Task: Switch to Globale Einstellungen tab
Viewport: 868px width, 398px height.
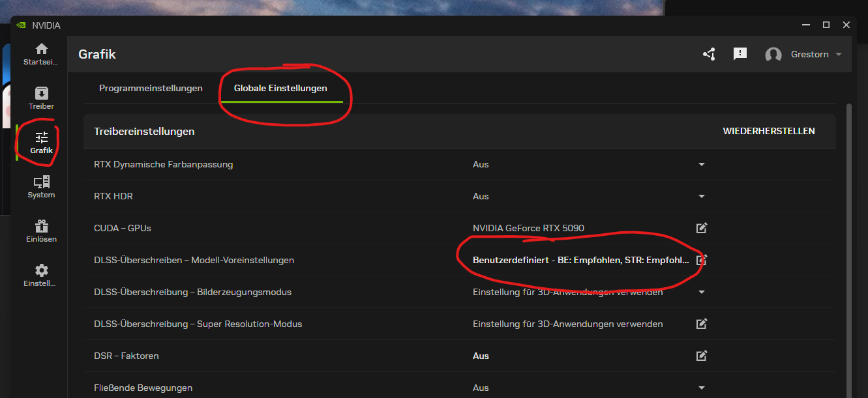Action: point(280,88)
